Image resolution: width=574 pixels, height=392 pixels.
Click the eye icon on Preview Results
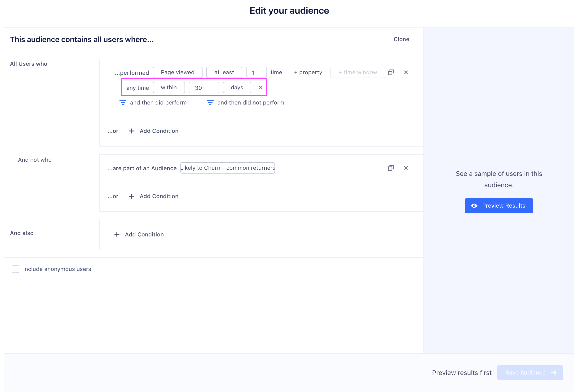[x=474, y=205]
